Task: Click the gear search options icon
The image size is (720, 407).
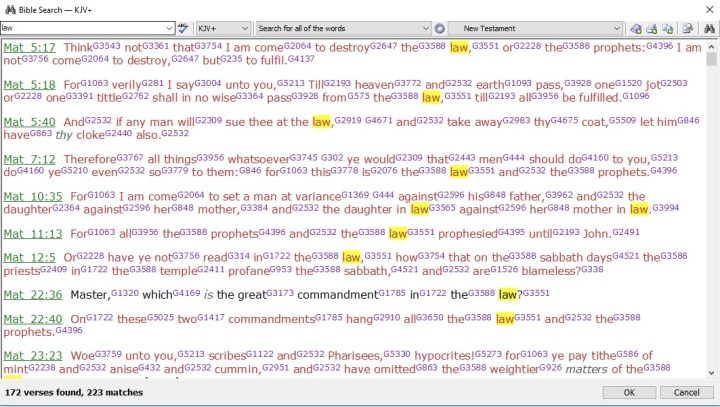Action: coord(439,28)
